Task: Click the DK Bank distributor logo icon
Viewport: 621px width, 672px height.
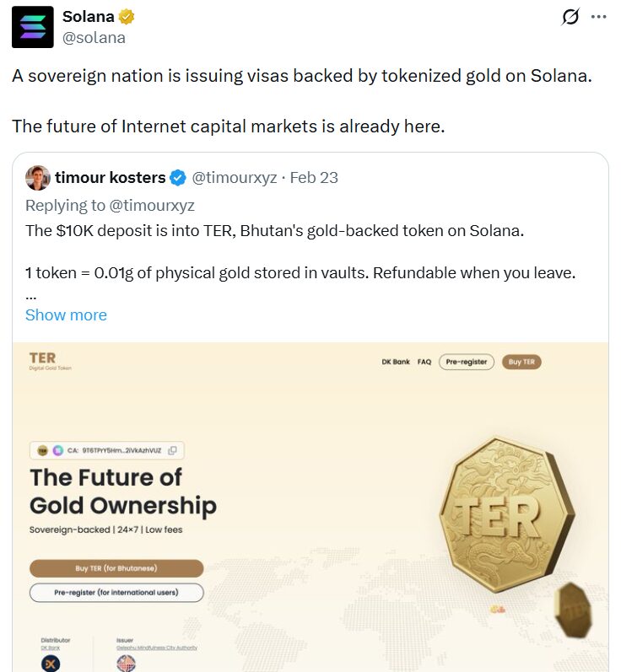Action: click(50, 663)
